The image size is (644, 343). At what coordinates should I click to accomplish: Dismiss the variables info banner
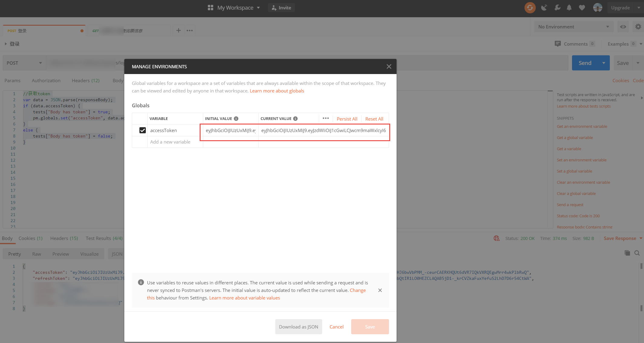(380, 290)
